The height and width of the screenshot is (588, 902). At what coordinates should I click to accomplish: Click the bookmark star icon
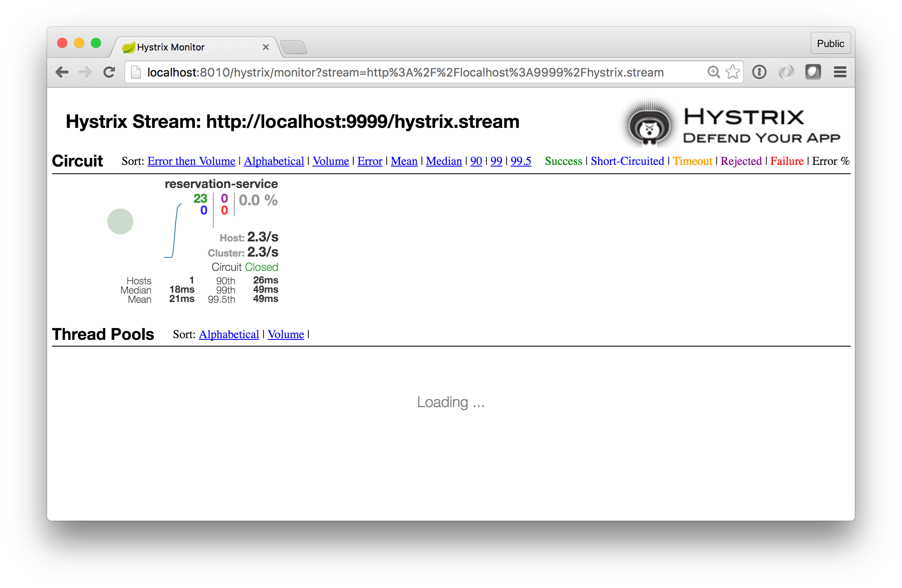(732, 72)
